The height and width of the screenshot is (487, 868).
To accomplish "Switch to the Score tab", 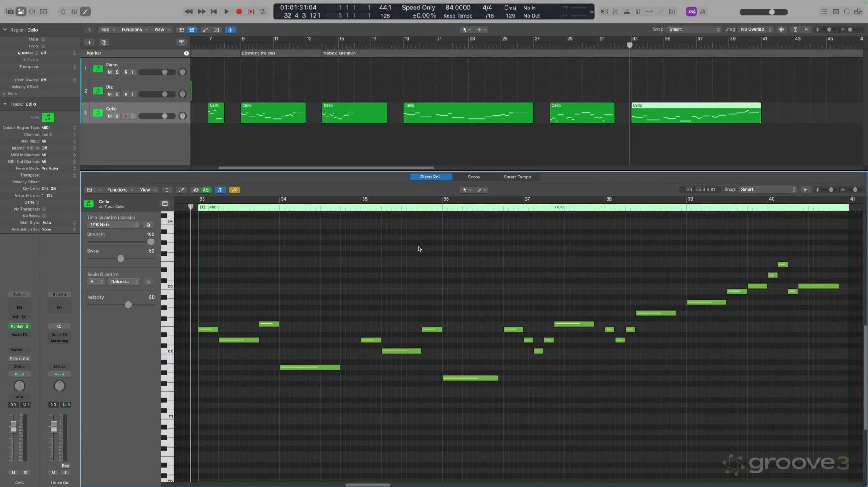I will pyautogui.click(x=473, y=177).
